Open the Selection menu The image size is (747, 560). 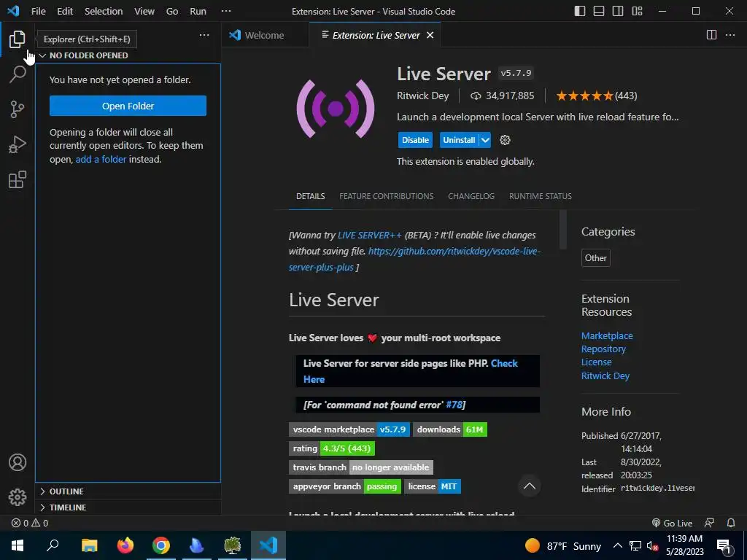(x=104, y=11)
